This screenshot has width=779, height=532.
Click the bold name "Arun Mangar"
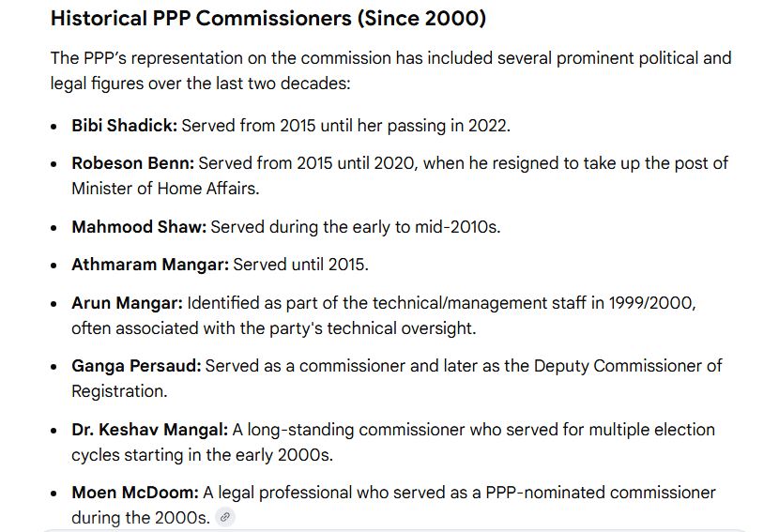[127, 303]
